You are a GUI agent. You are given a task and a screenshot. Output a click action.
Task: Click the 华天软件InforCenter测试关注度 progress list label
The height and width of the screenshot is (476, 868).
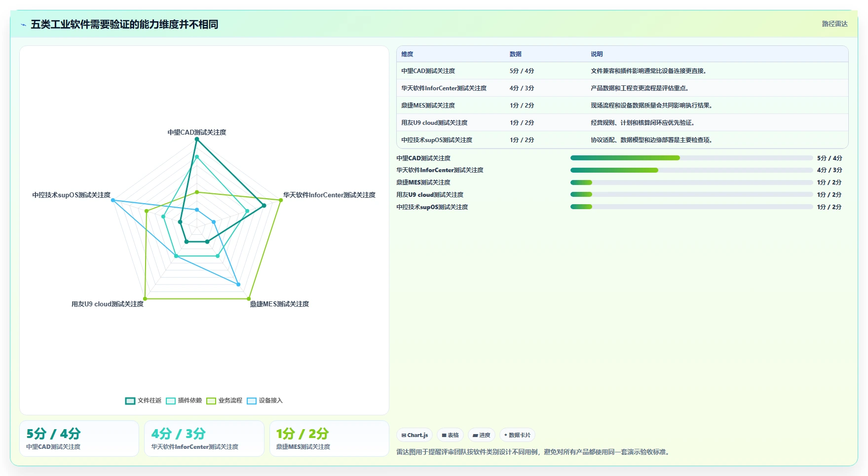tap(440, 170)
